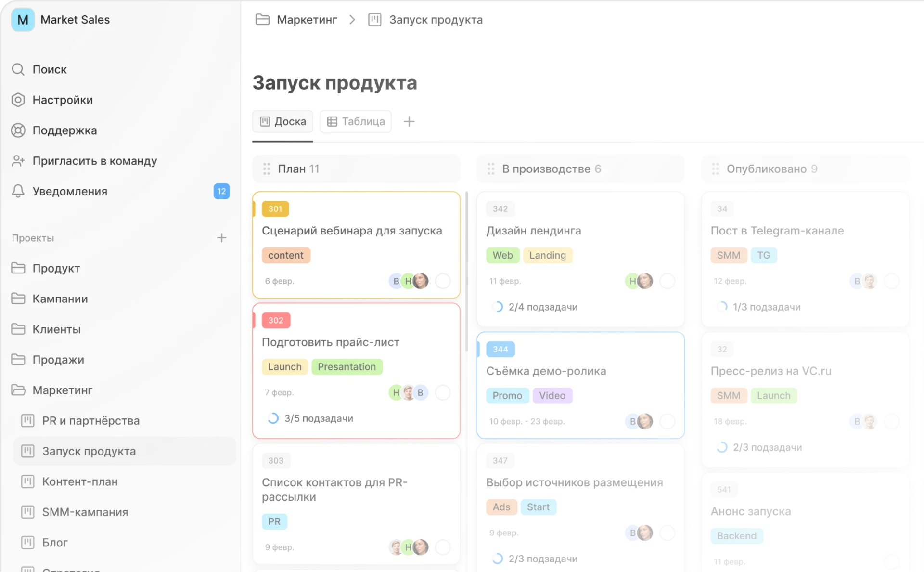Click the 12 notifications badge
The width and height of the screenshot is (924, 572).
pyautogui.click(x=221, y=191)
